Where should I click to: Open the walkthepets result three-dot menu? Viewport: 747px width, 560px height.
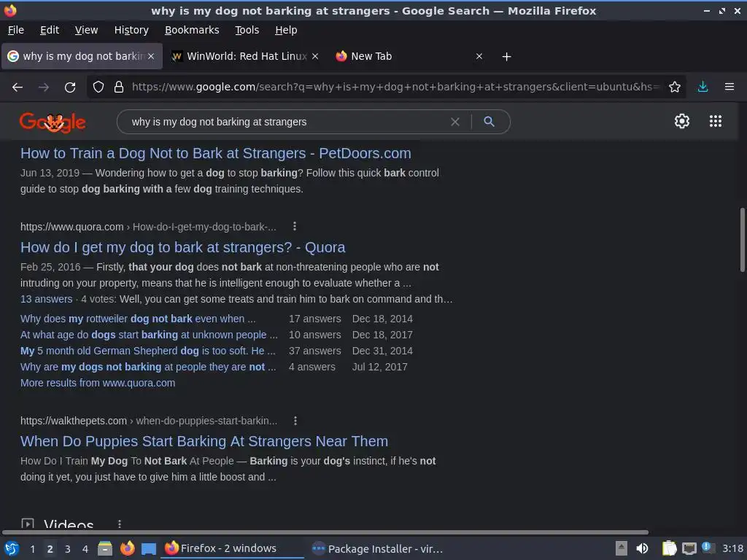295,421
